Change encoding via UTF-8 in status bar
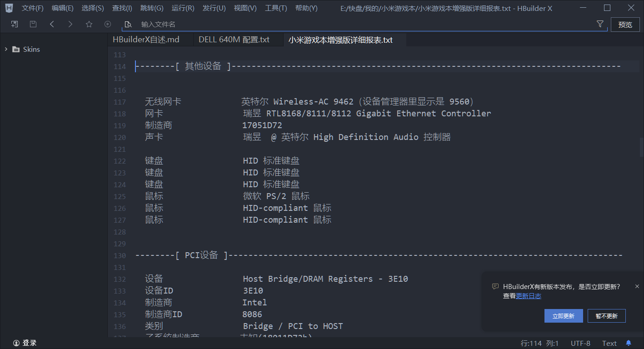Image resolution: width=644 pixels, height=349 pixels. click(580, 343)
